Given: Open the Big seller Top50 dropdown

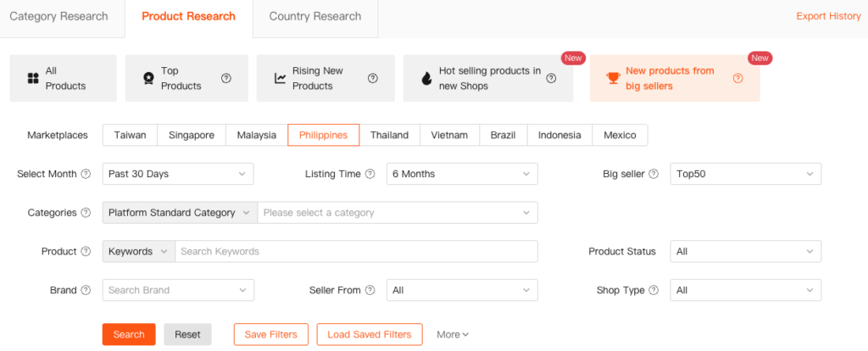Looking at the screenshot, I should (x=745, y=174).
